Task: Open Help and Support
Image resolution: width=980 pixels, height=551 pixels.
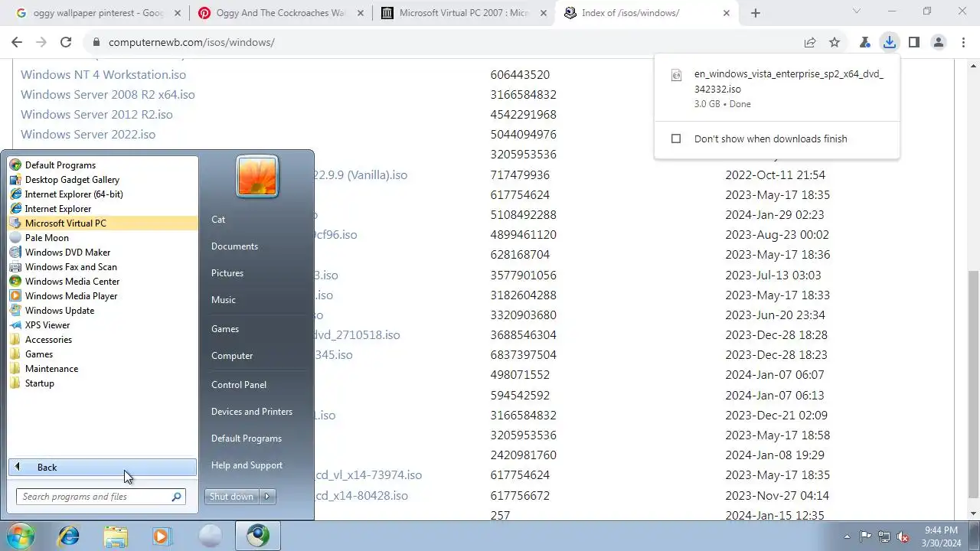Action: click(x=247, y=465)
